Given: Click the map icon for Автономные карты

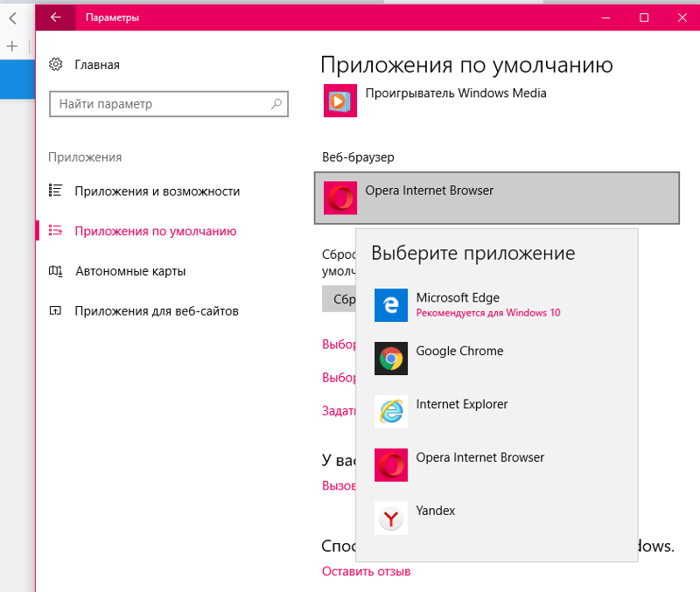Looking at the screenshot, I should pyautogui.click(x=55, y=271).
